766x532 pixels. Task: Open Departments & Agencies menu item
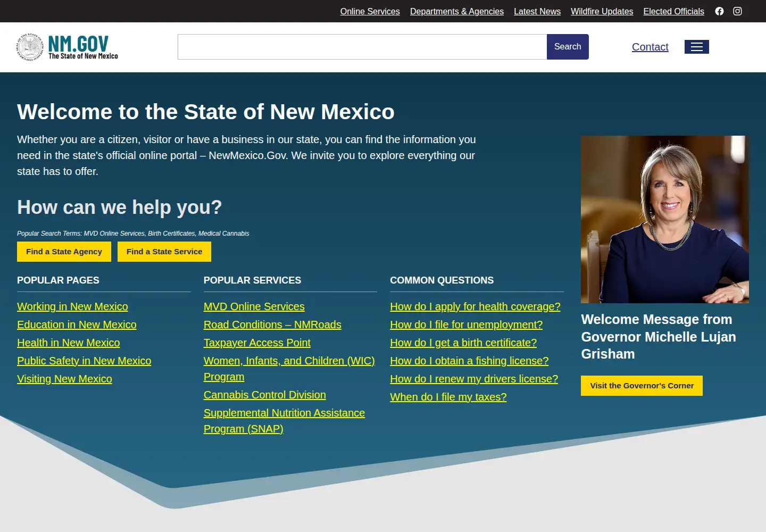pyautogui.click(x=457, y=11)
